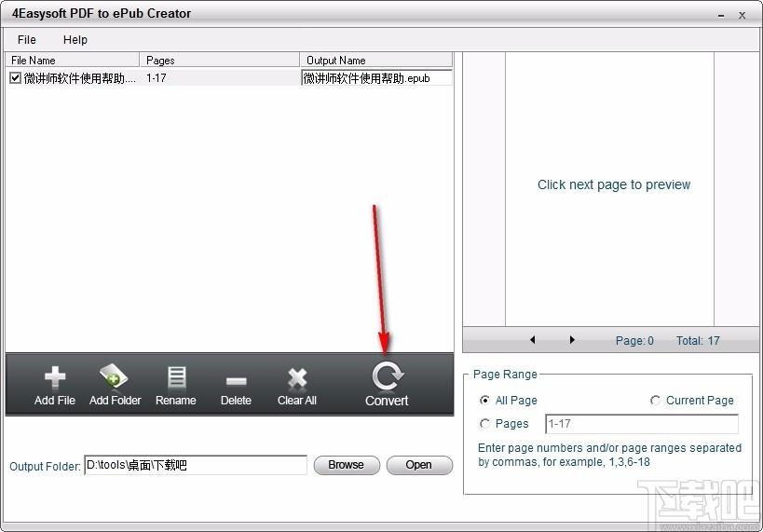This screenshot has width=763, height=532.
Task: Click the Clear All cross icon
Action: [x=297, y=378]
